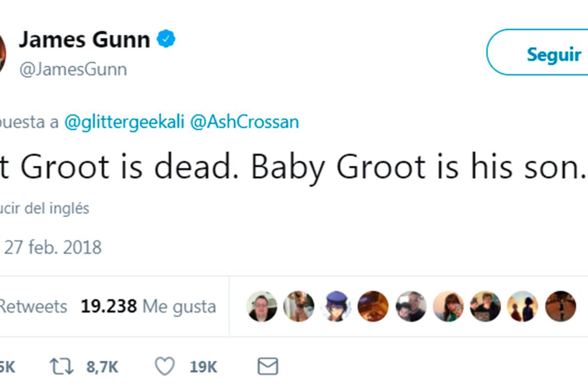Click the avatar with the blue hat
This screenshot has width=588, height=392.
(x=335, y=306)
